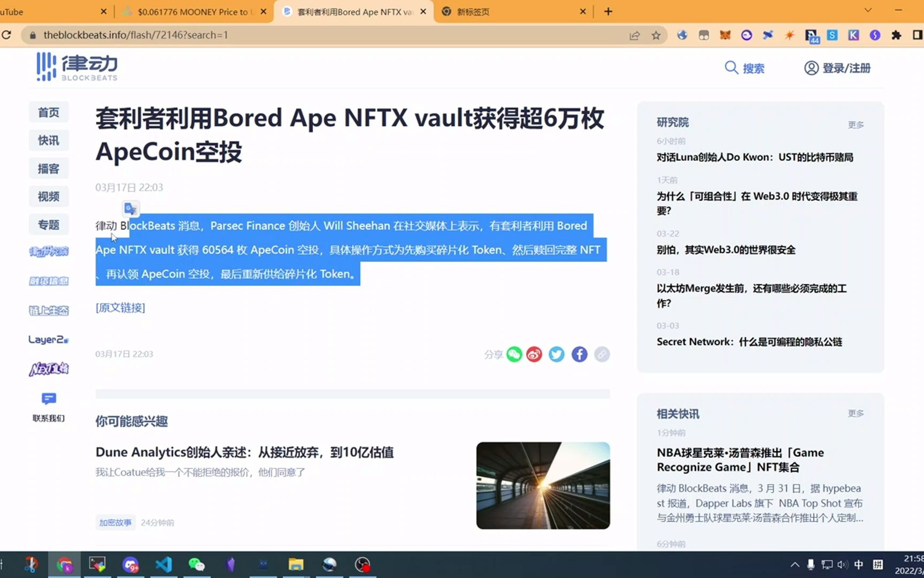Screen dimensions: 924x578
Task: Click the translate popup icon above selected text
Action: (130, 209)
